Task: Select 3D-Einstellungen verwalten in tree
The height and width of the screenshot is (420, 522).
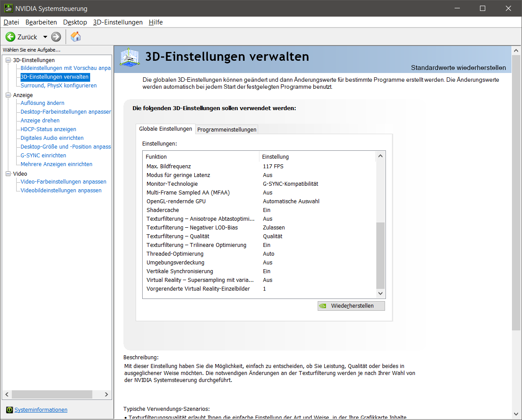Action: coord(55,77)
